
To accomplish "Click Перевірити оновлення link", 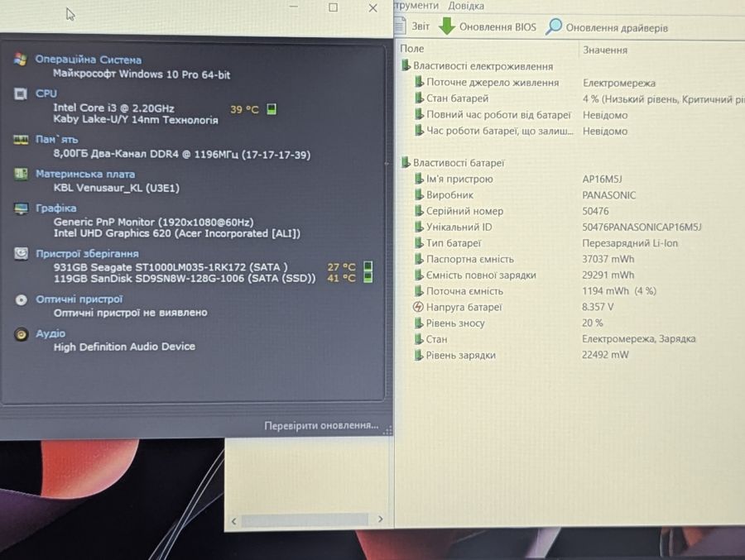I will coord(321,425).
